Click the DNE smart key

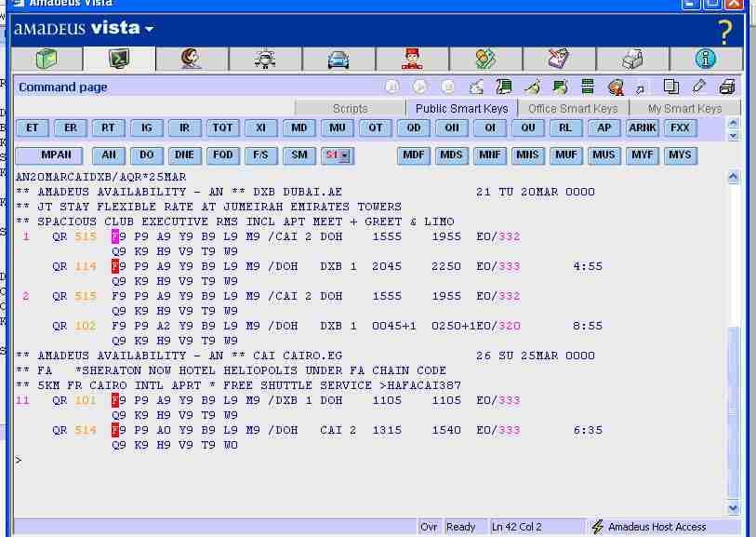point(185,155)
